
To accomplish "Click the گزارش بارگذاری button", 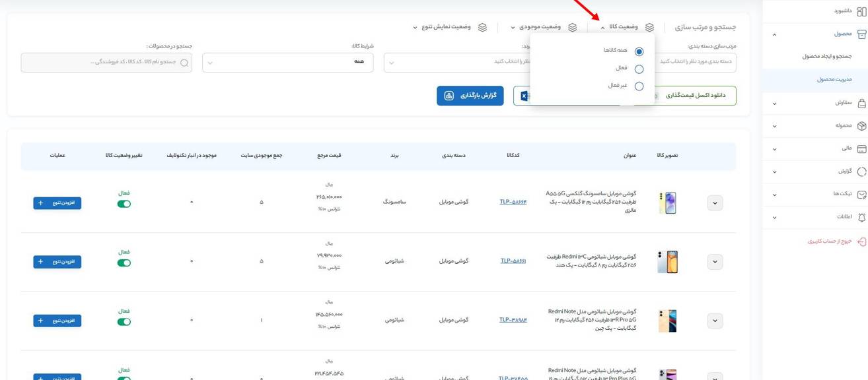I will (x=470, y=96).
